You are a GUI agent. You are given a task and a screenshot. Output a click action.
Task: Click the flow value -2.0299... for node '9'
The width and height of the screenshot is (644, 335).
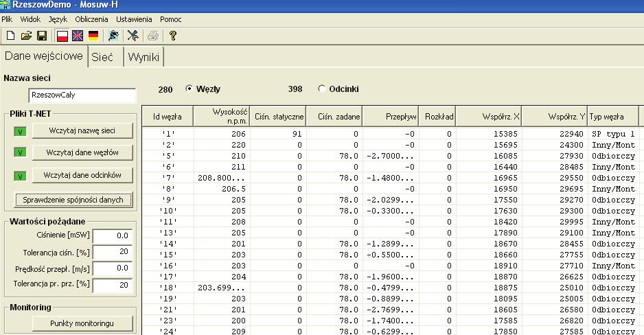390,200
